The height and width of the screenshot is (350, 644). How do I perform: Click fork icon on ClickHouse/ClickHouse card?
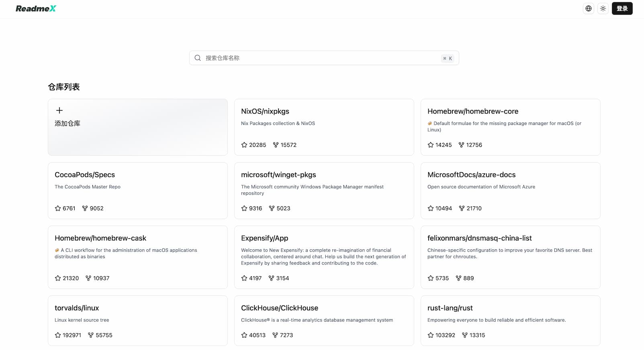point(275,335)
